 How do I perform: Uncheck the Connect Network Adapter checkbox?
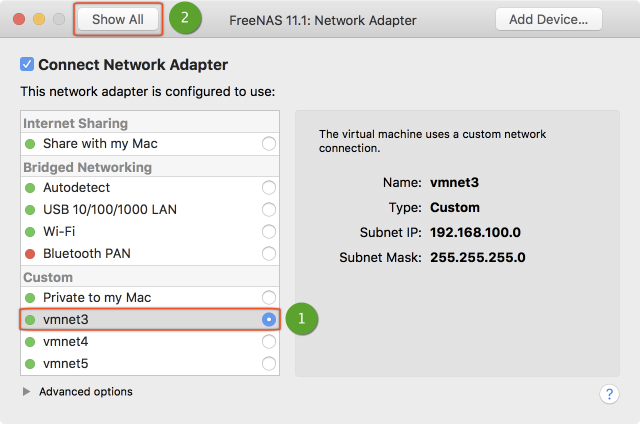pyautogui.click(x=27, y=65)
